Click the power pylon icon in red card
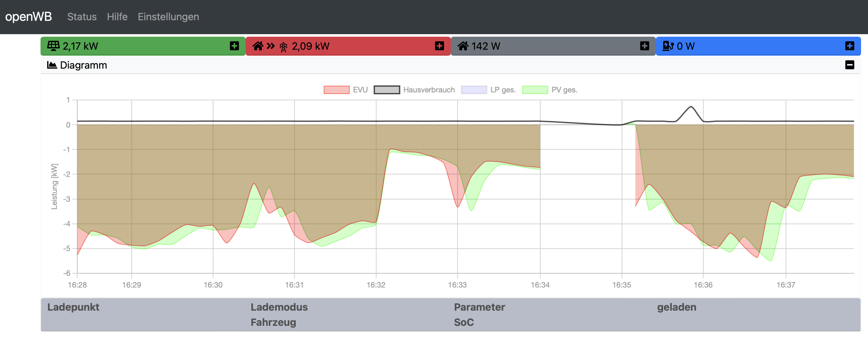This screenshot has height=341, width=868. pyautogui.click(x=283, y=47)
